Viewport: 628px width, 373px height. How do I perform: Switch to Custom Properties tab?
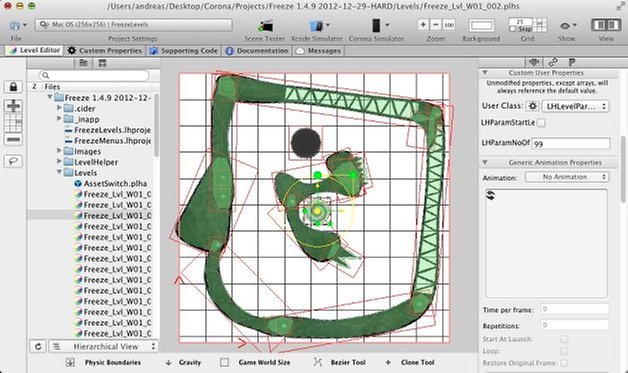(x=105, y=51)
